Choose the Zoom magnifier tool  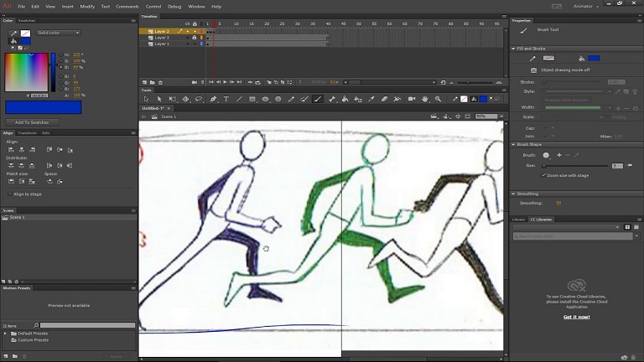tap(439, 99)
